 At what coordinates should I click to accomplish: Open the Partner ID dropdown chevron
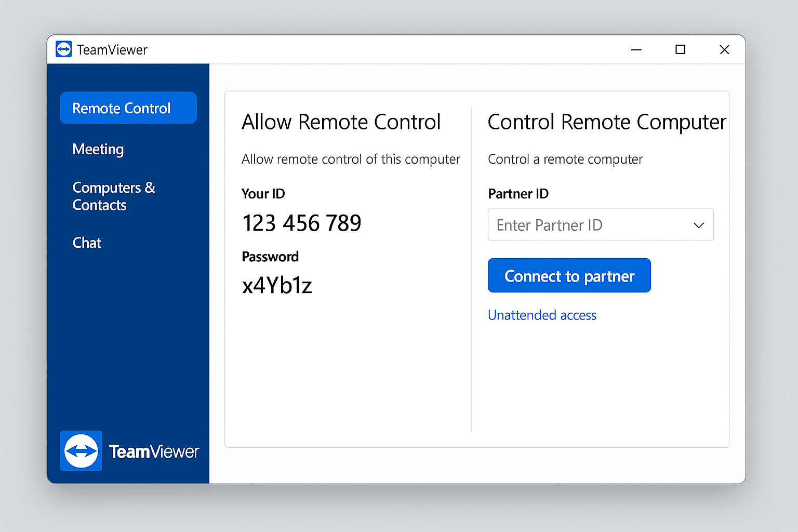pos(698,225)
